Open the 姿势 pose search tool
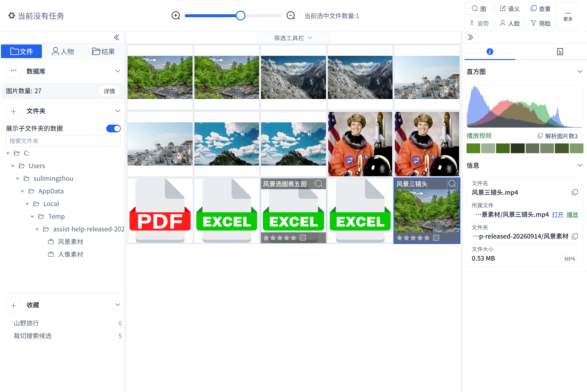This screenshot has width=587, height=392. [479, 23]
